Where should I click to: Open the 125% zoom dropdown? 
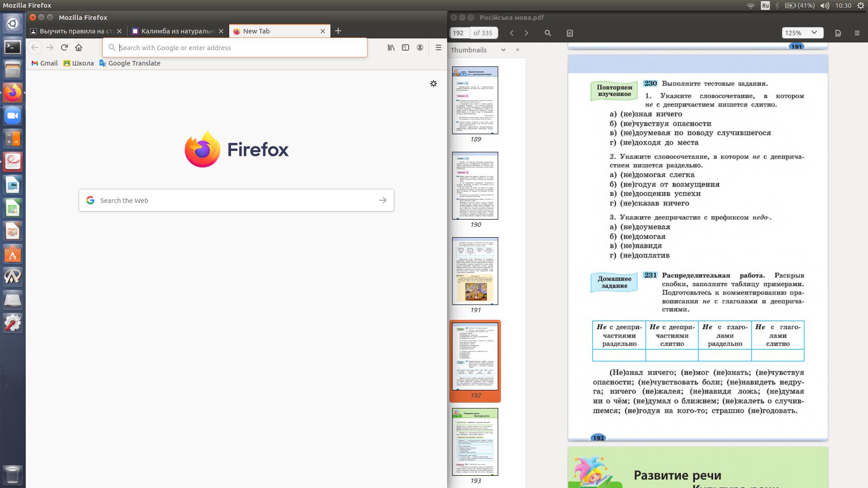[802, 33]
